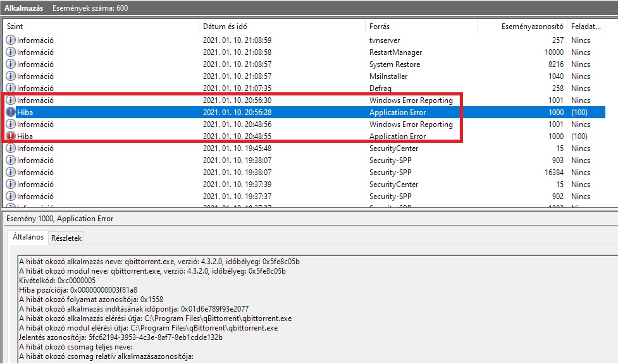This screenshot has width=618, height=364.
Task: Sort by Dátum és idő column header
Action: pos(282,27)
